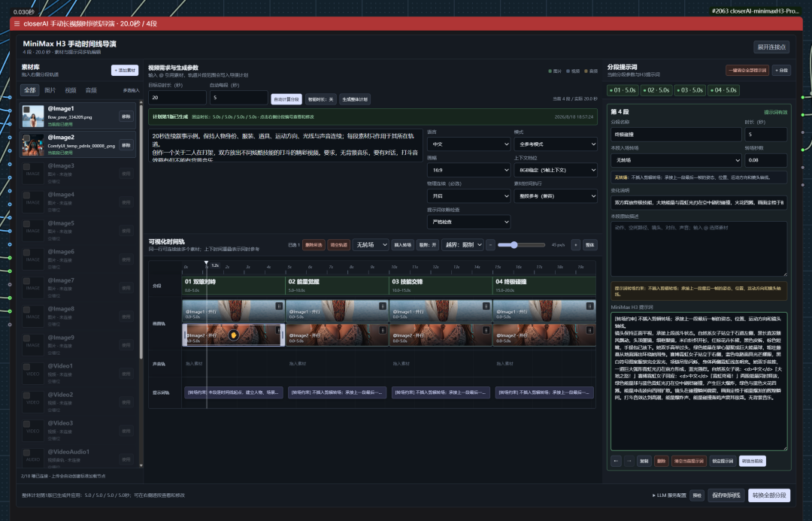
Task: Open the context level dropdown showing 8GB稳定
Action: (556, 170)
